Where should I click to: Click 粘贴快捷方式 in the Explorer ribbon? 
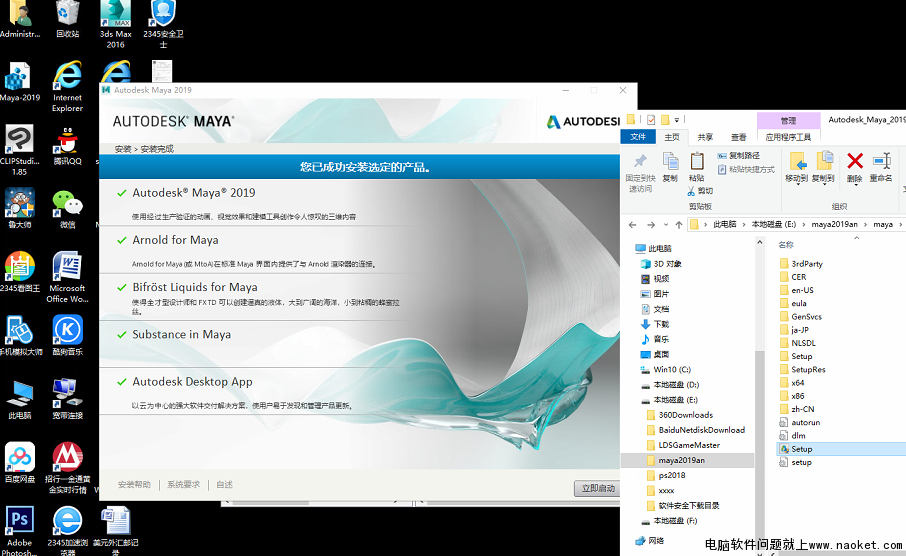pyautogui.click(x=746, y=169)
